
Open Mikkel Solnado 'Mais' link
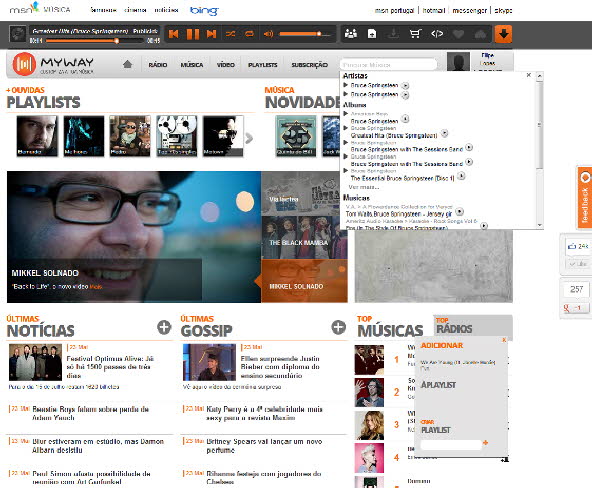[x=96, y=287]
